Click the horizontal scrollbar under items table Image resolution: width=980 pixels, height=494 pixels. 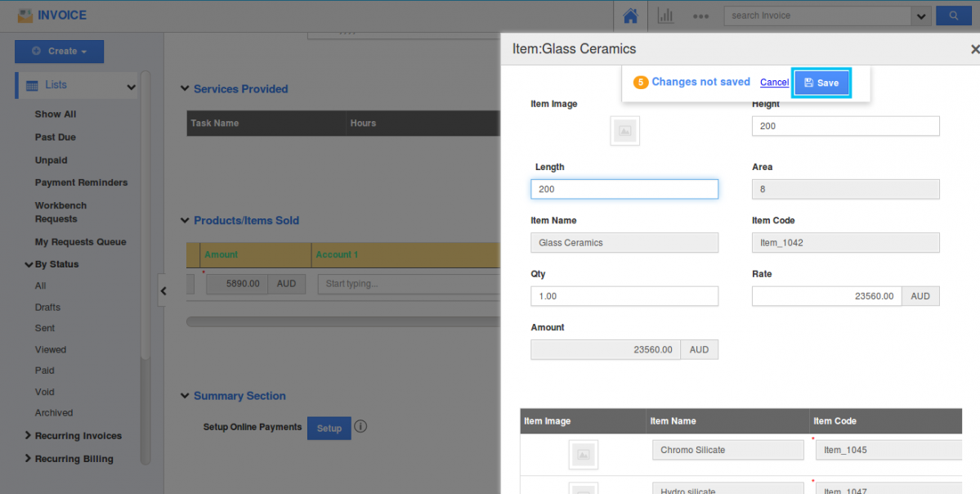(342, 321)
